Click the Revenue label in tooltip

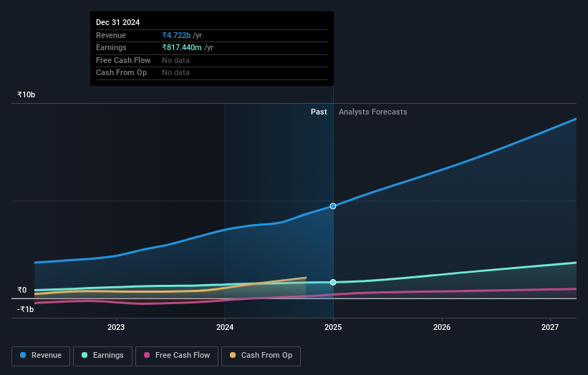pos(110,35)
